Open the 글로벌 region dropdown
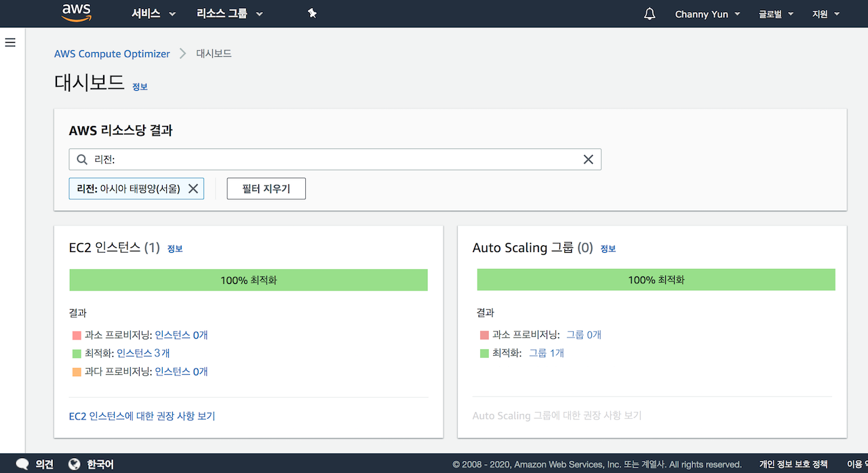The height and width of the screenshot is (473, 868). click(776, 14)
